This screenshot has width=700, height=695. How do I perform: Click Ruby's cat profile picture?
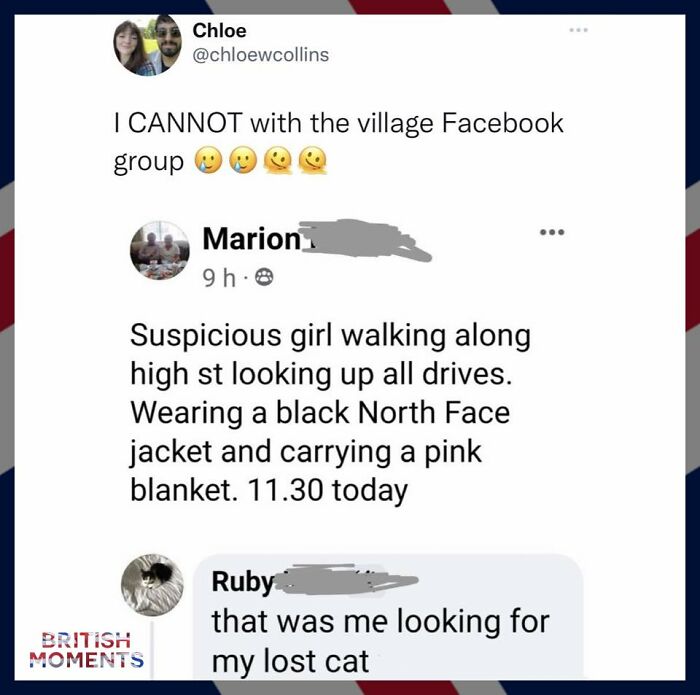point(152,585)
